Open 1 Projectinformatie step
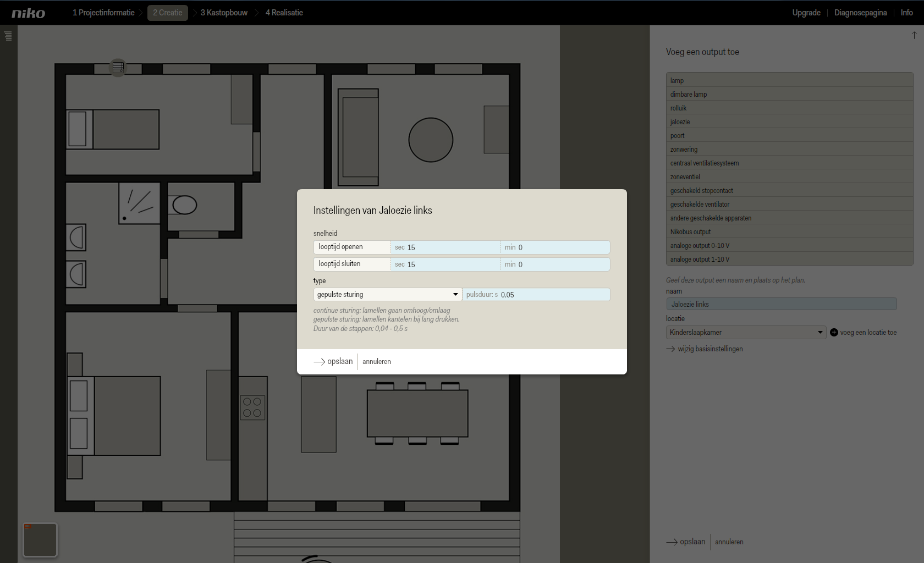The image size is (924, 563). [x=103, y=13]
